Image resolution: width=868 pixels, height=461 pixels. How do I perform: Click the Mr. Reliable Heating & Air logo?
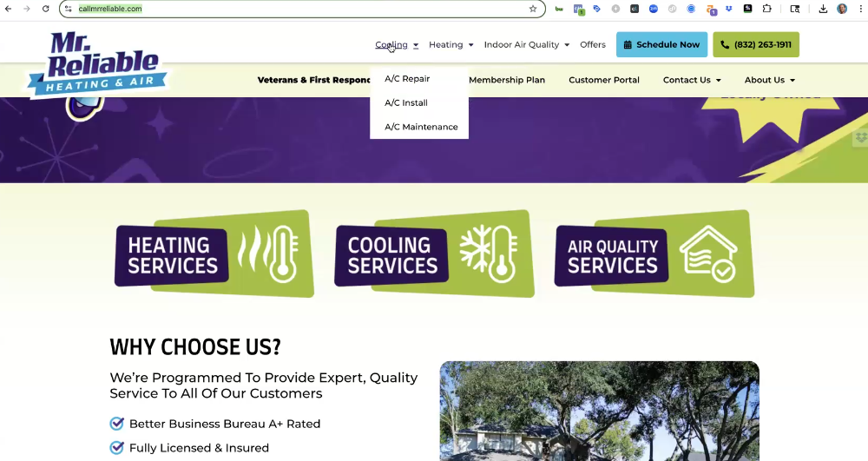[x=97, y=66]
